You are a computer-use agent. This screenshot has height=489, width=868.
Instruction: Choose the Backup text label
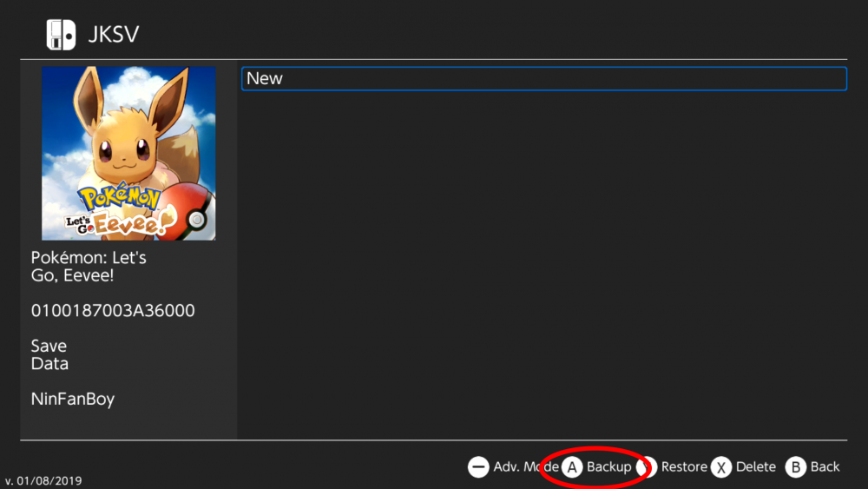[x=608, y=466]
